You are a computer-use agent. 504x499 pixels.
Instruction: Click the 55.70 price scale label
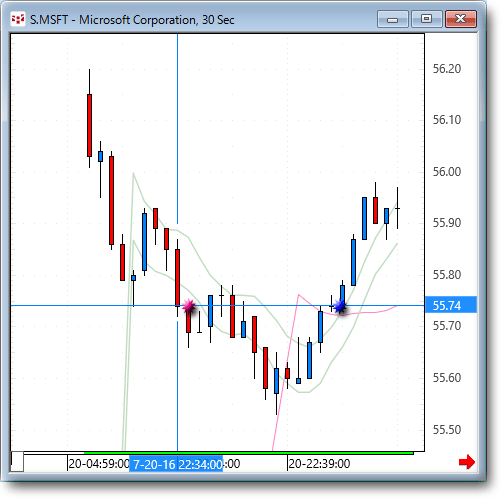point(447,325)
